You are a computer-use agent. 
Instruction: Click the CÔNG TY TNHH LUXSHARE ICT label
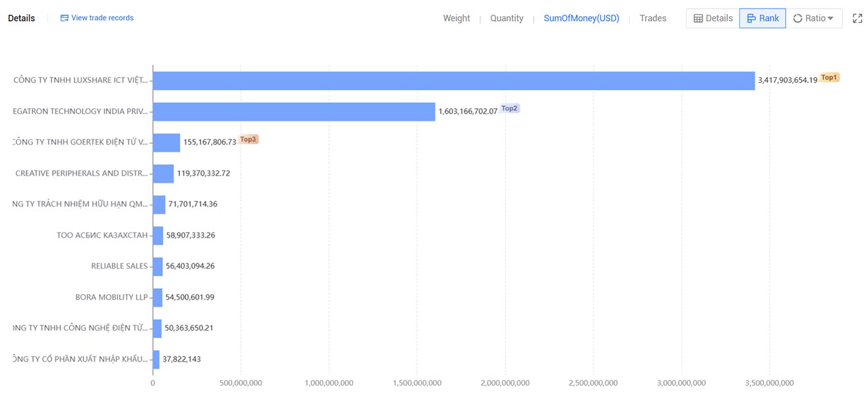point(80,81)
